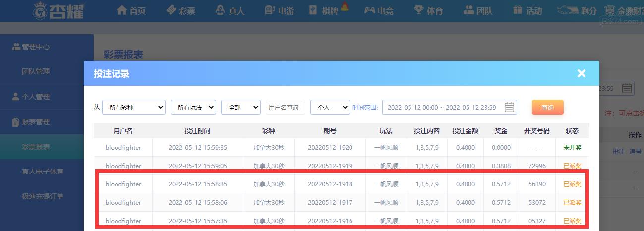Expand the 所有彩种 dropdown
Screen dimensions: 644x231
point(134,107)
